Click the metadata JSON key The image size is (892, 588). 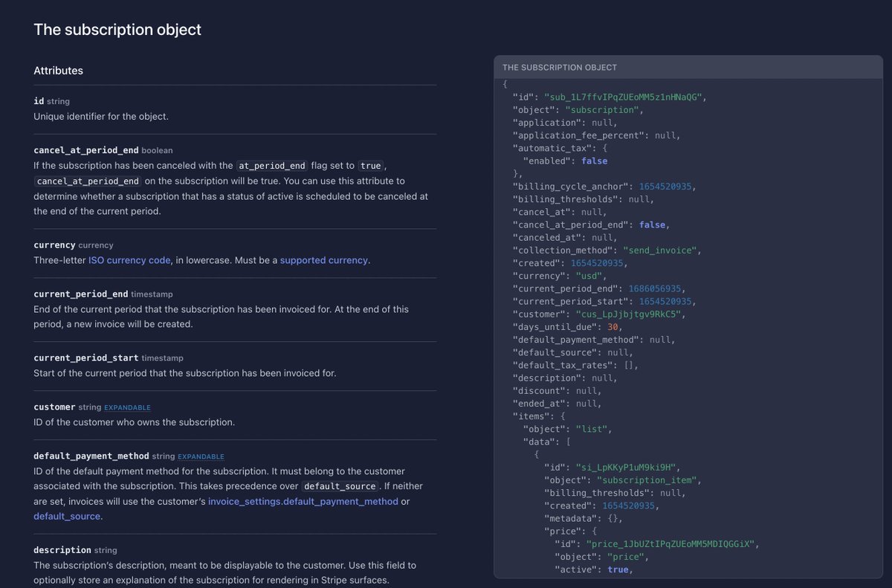tap(570, 518)
